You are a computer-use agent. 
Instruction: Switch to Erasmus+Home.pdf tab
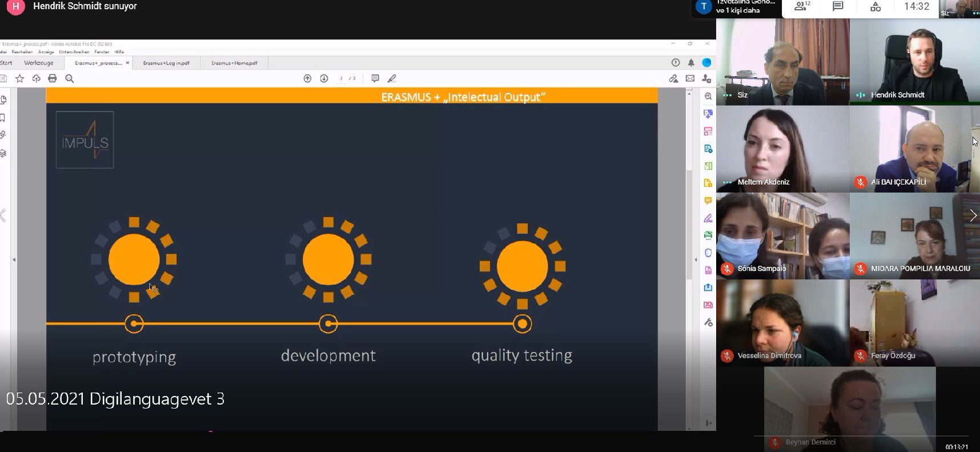234,63
